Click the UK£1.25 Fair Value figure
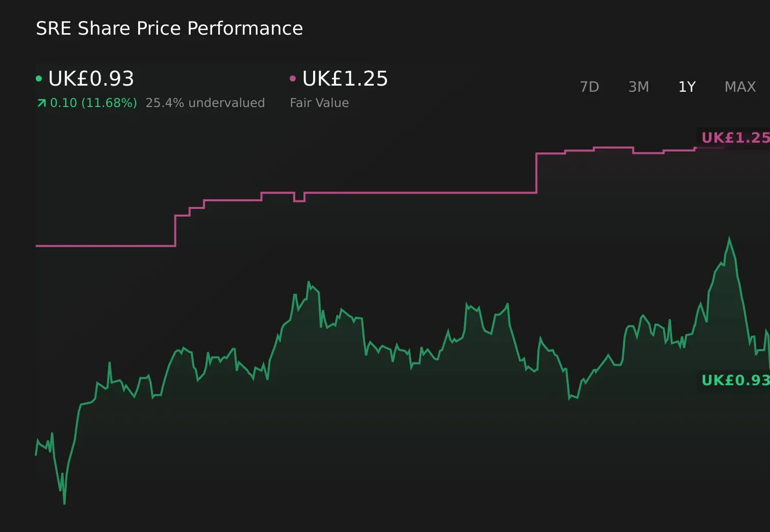The image size is (770, 532). coord(344,78)
